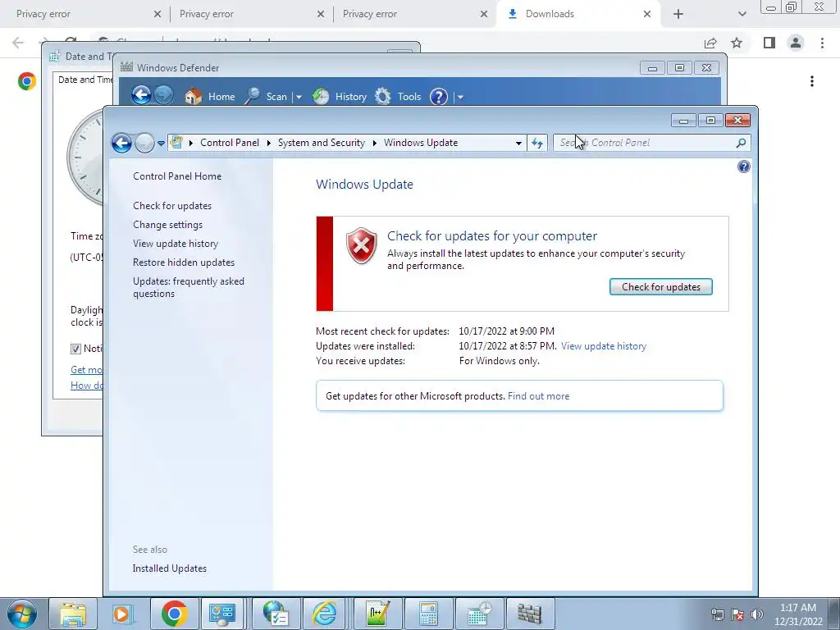Open a new Chrome tab

[678, 14]
